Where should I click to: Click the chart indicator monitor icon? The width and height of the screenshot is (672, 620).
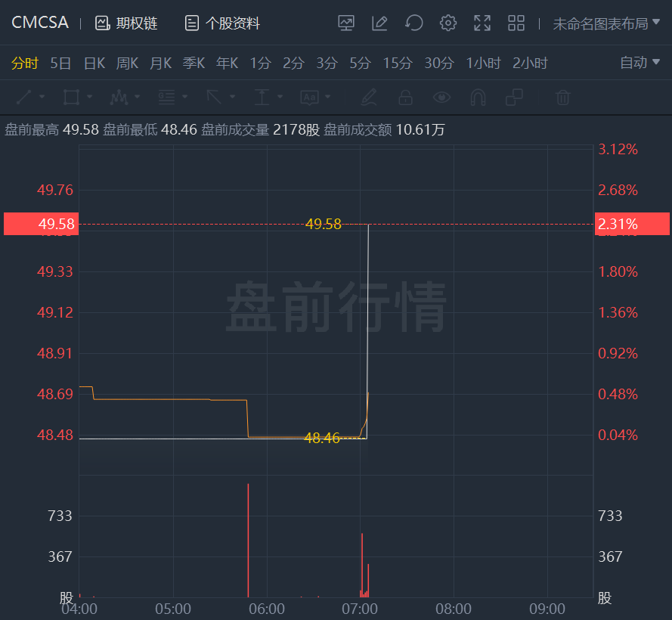point(345,23)
